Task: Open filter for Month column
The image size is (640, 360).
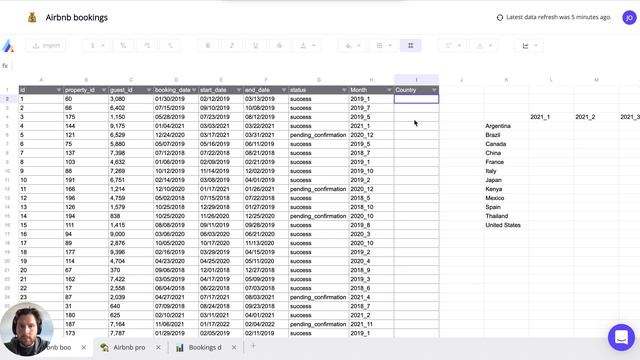Action: 389,90
